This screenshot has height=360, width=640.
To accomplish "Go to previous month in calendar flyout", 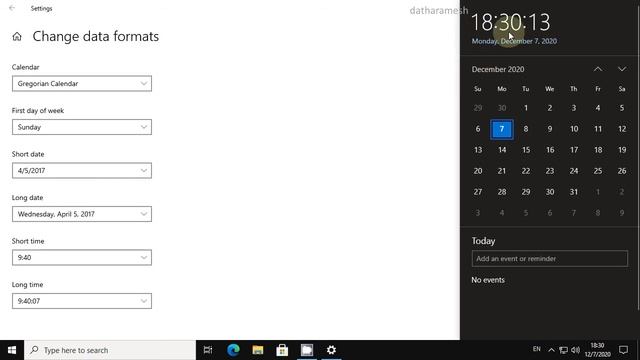I will tap(598, 69).
